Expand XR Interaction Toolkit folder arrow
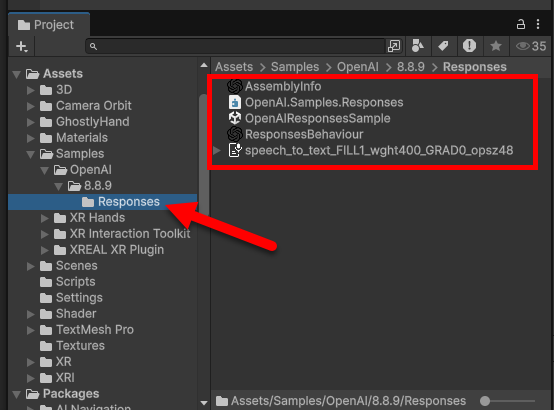The image size is (554, 410). [x=45, y=234]
